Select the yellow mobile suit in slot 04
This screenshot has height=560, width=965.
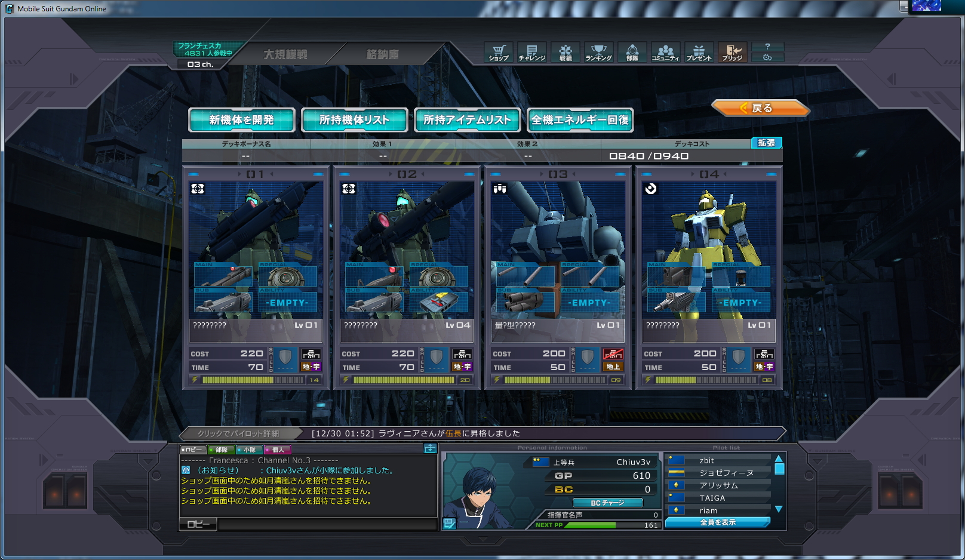pyautogui.click(x=709, y=250)
